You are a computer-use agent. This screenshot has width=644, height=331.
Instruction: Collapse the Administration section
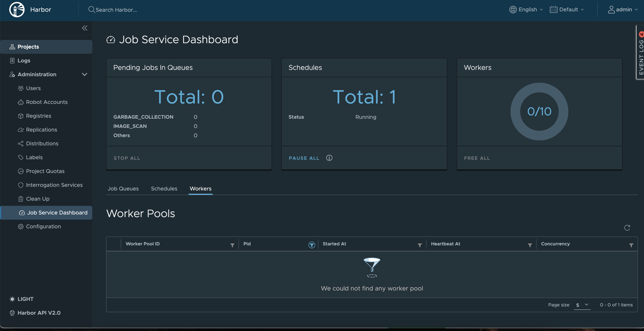click(x=85, y=74)
